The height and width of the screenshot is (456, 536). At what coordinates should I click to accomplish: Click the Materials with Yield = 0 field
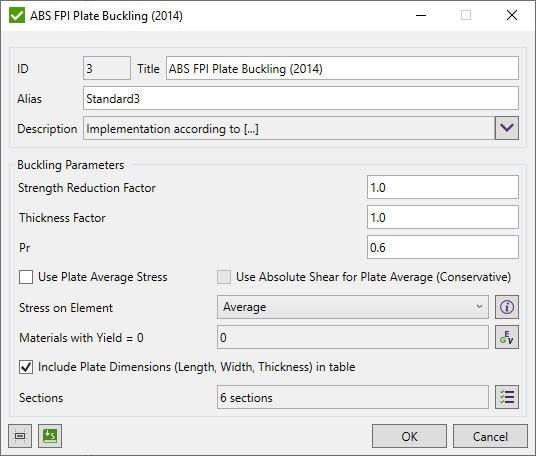point(352,337)
